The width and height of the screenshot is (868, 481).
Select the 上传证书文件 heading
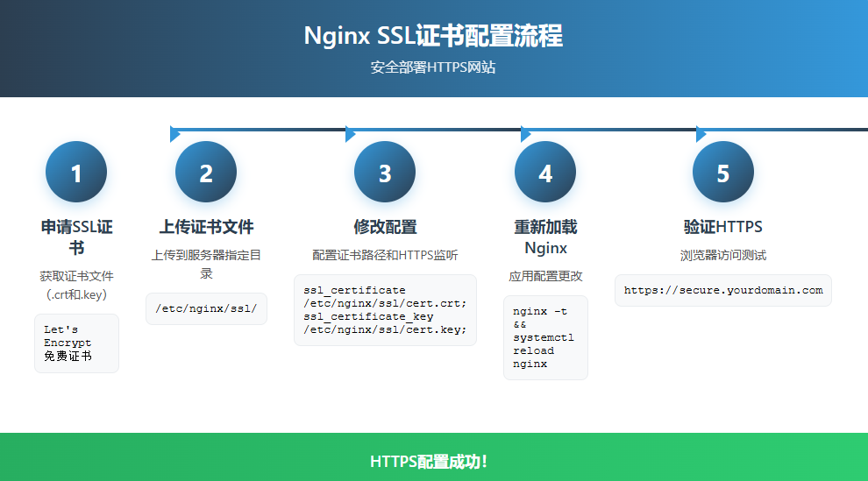206,227
